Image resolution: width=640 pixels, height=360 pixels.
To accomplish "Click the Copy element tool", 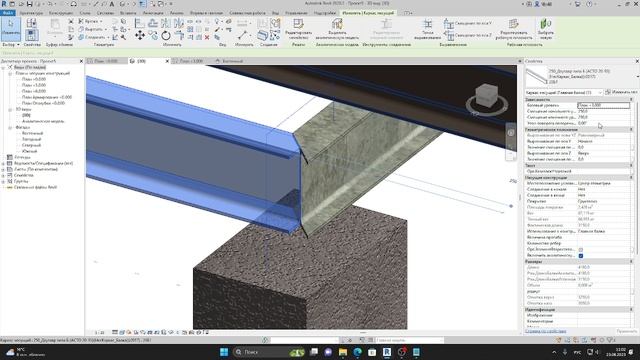I will click(153, 36).
